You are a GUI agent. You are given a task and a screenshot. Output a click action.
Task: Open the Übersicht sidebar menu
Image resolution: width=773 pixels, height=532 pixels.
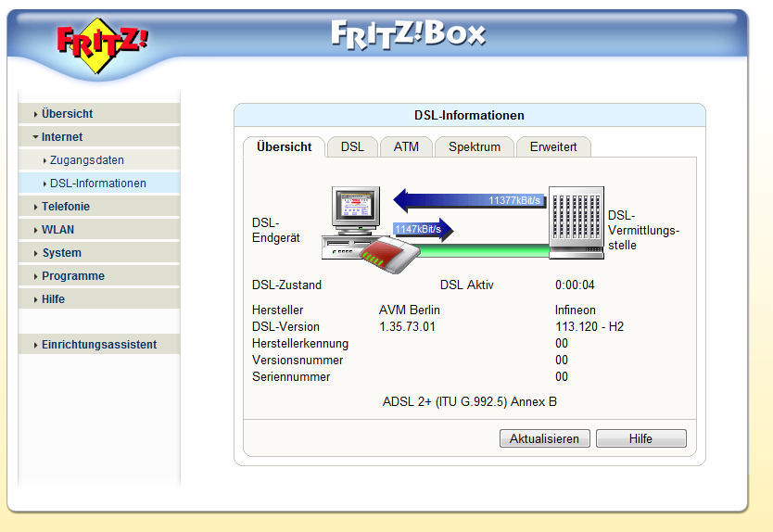[99, 114]
